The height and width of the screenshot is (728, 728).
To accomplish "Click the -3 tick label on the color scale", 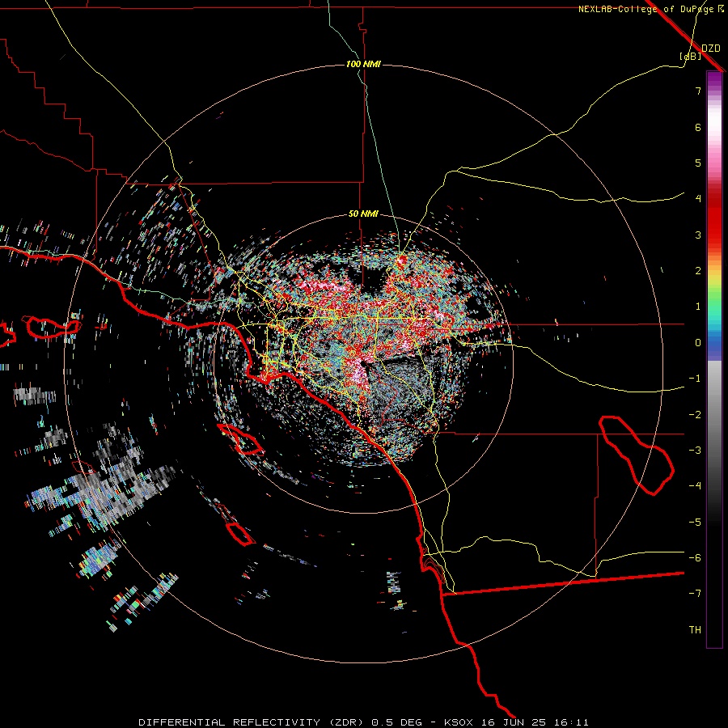I will click(x=695, y=451).
